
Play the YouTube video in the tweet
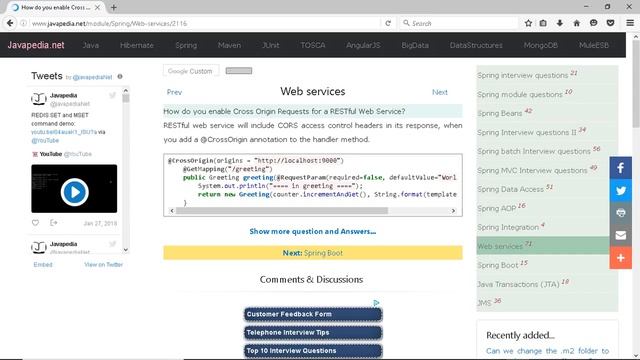pos(74,192)
